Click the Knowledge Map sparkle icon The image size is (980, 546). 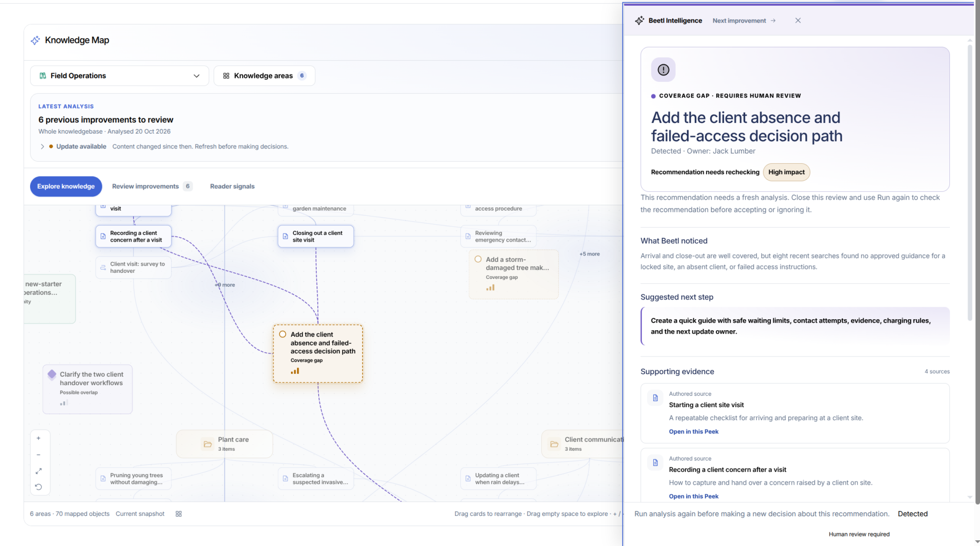click(35, 40)
